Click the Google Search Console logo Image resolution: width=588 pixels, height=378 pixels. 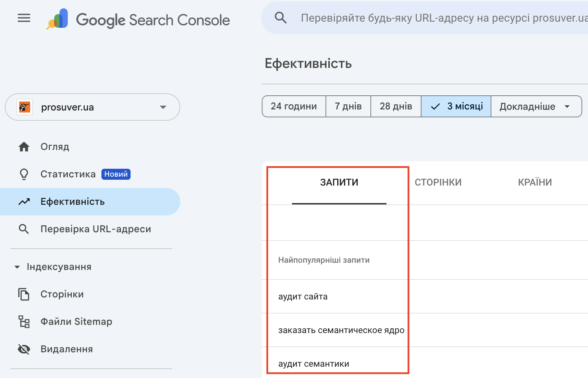(x=137, y=20)
